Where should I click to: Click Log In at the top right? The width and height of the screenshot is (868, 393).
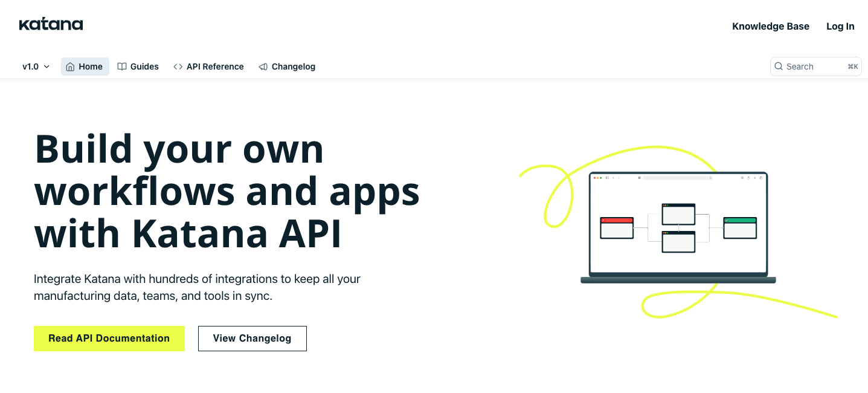pos(840,26)
